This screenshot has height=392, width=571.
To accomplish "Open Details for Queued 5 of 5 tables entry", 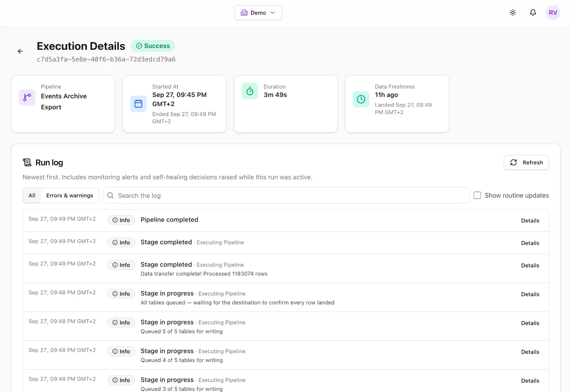I will (x=530, y=323).
